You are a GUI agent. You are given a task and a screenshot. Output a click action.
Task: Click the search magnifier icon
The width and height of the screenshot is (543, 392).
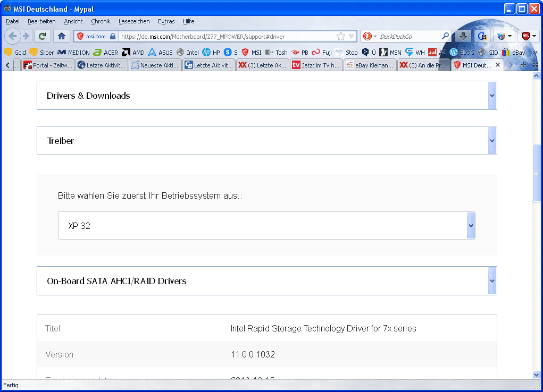click(445, 36)
